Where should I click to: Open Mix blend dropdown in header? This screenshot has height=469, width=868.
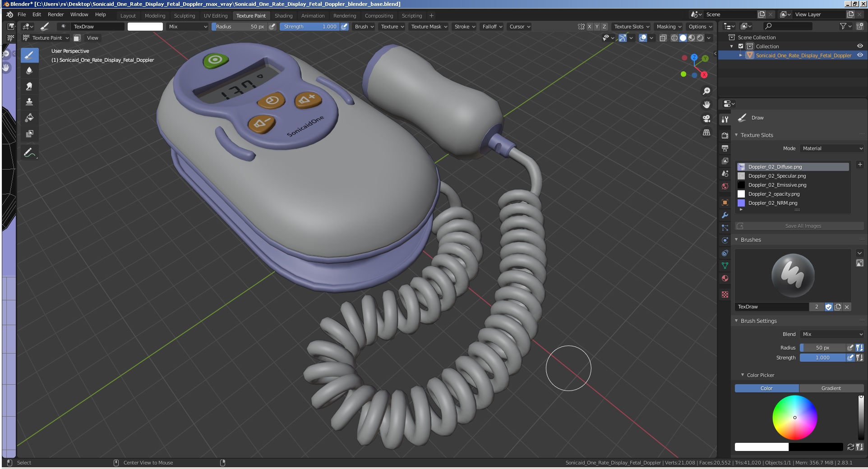tap(187, 27)
